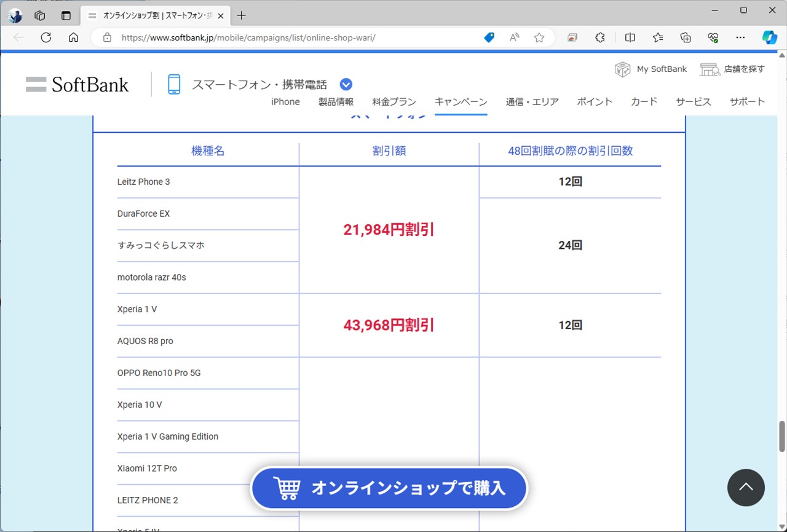Open the サポート menu item
Screen dimensions: 787x532
point(748,102)
